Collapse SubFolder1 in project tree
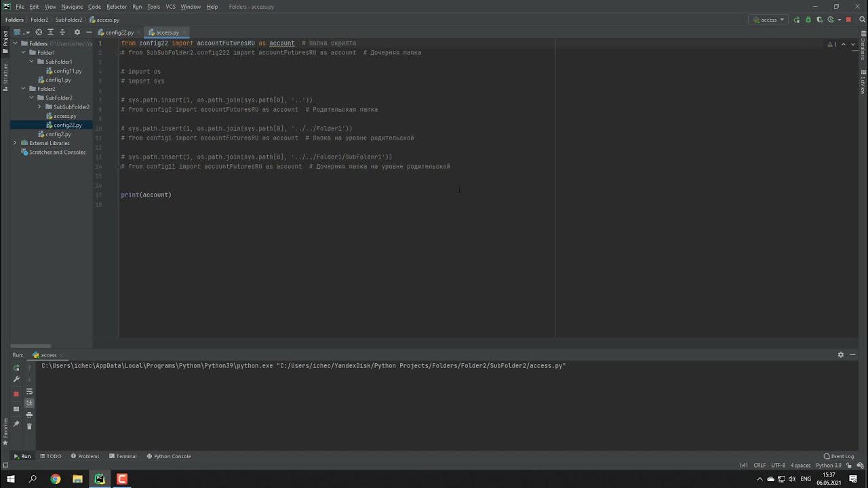 point(31,62)
